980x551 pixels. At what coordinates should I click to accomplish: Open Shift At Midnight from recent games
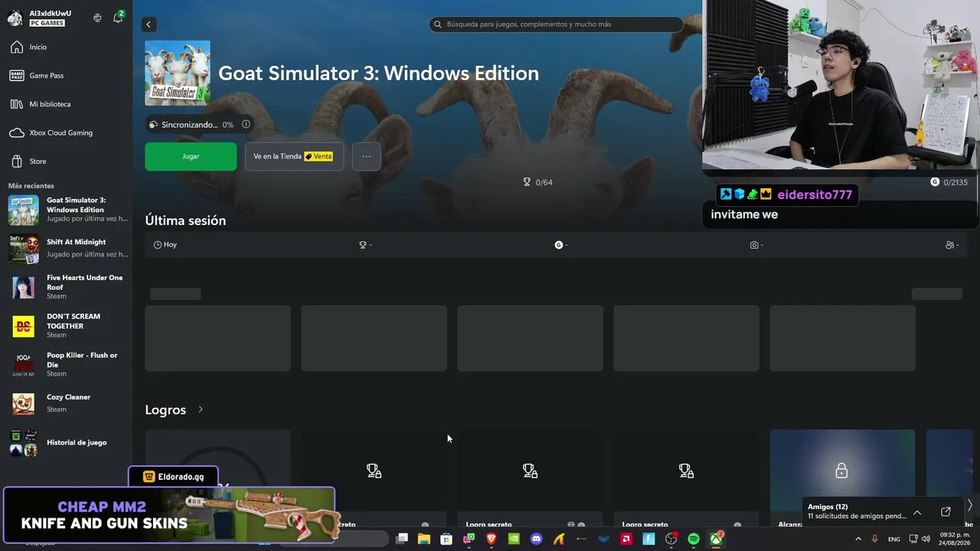(67, 248)
